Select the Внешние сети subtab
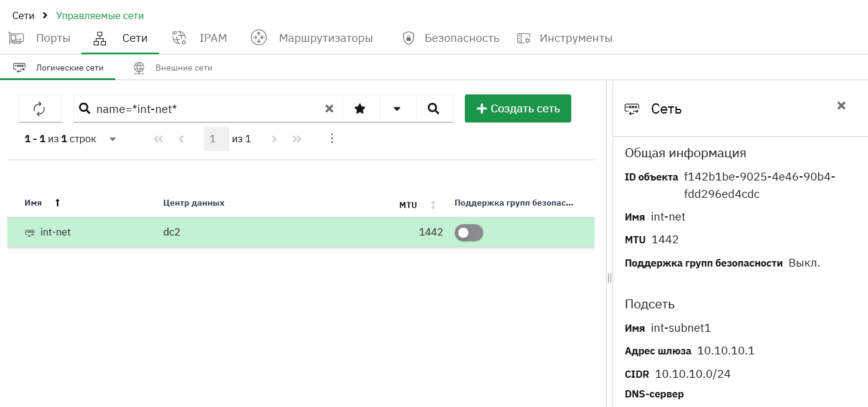 [173, 68]
